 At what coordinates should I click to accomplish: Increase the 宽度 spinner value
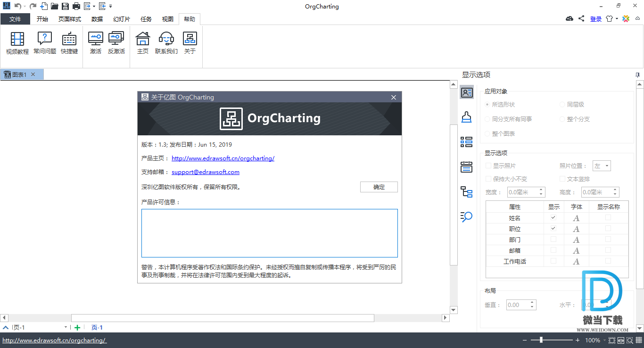[x=540, y=190]
